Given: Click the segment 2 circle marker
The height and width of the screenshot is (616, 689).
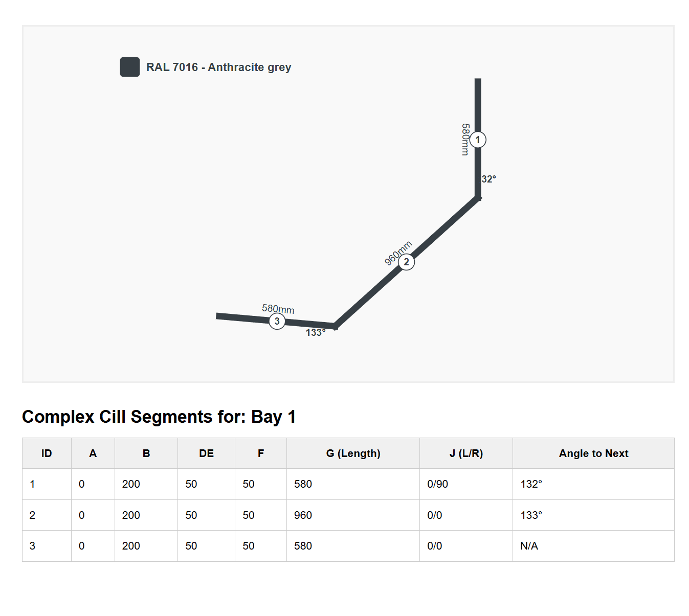Looking at the screenshot, I should [407, 262].
